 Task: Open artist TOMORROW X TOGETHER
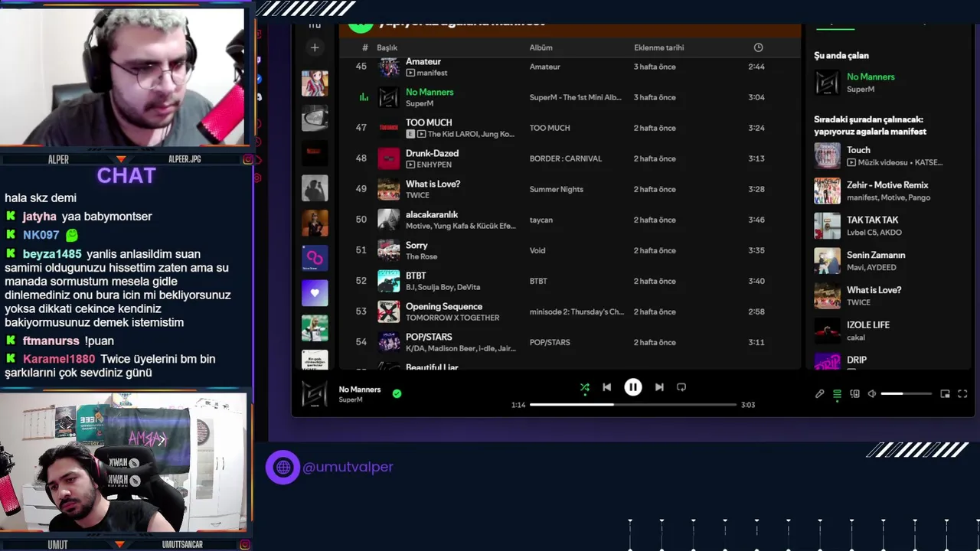coord(452,318)
